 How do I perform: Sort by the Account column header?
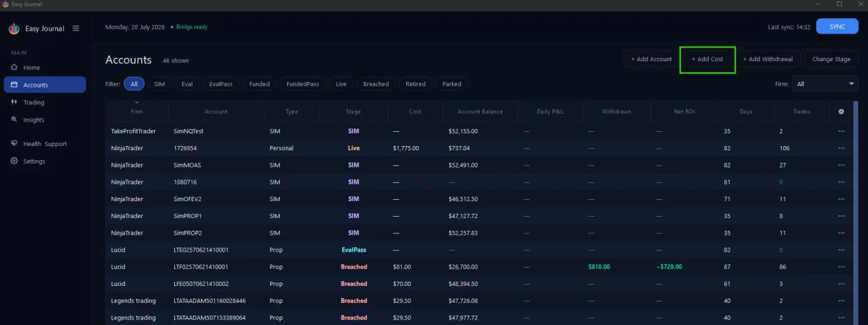[216, 112]
